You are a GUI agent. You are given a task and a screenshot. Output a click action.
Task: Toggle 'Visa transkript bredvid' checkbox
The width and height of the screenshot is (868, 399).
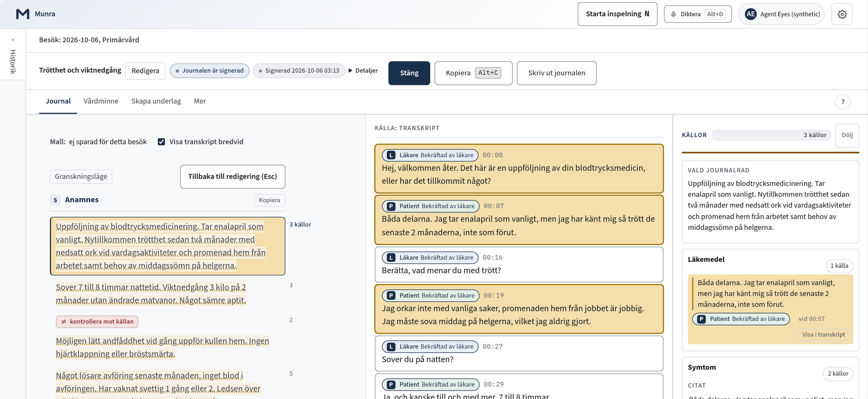click(x=161, y=141)
